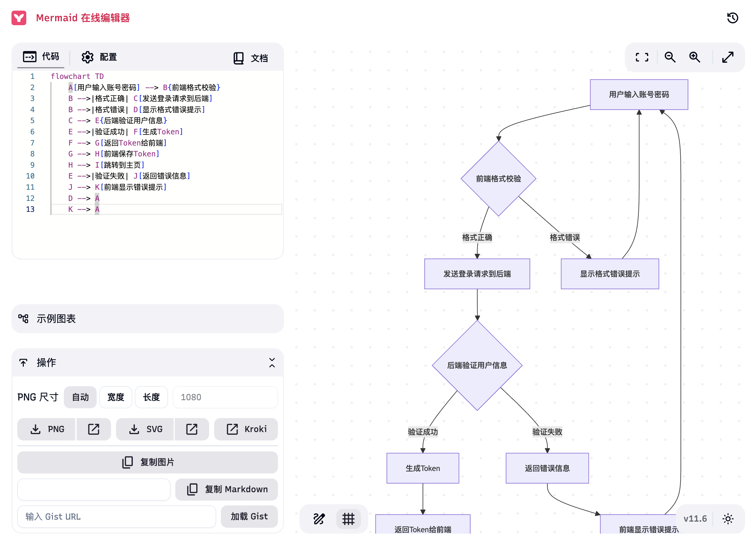Viewport: 756px width, 544px height.
Task: Collapse the 操作 panel chevron
Action: click(272, 363)
